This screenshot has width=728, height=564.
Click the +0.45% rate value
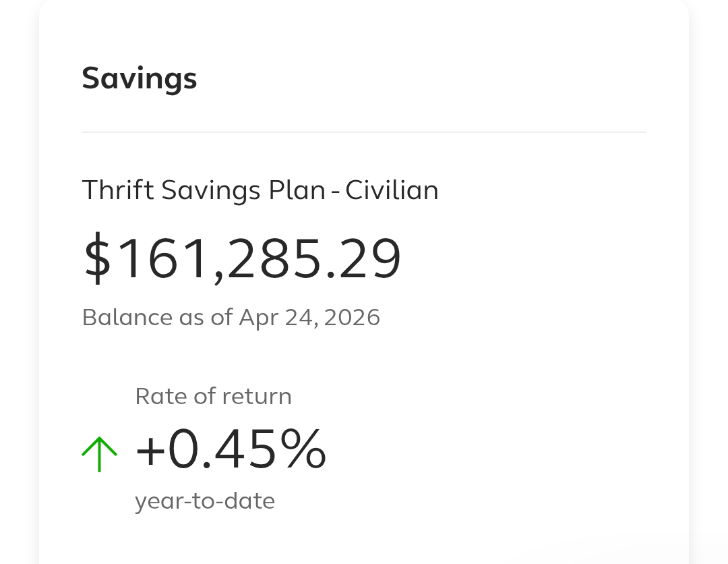pos(231,450)
